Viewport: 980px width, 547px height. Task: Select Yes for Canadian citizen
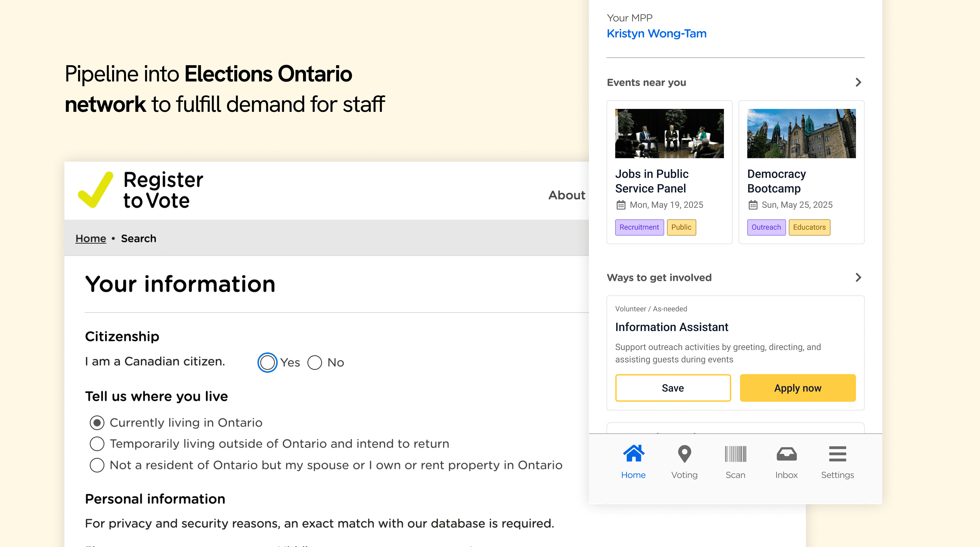(x=267, y=362)
